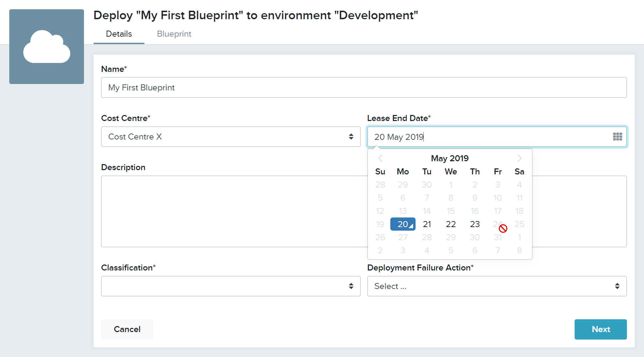This screenshot has width=644, height=357.
Task: Click disabled date 25 in calendar
Action: tap(519, 224)
